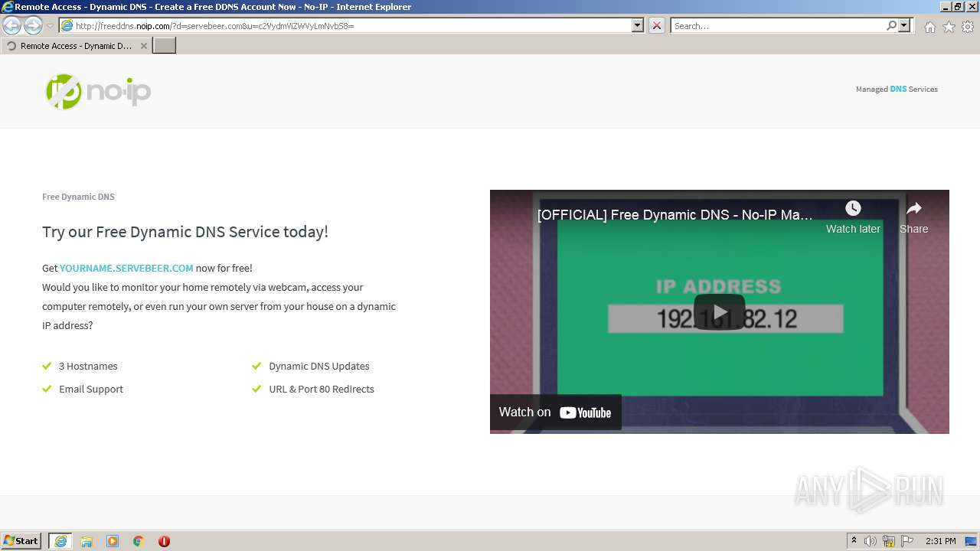Open the Windows Start button
This screenshot has width=980, height=551.
coord(21,541)
